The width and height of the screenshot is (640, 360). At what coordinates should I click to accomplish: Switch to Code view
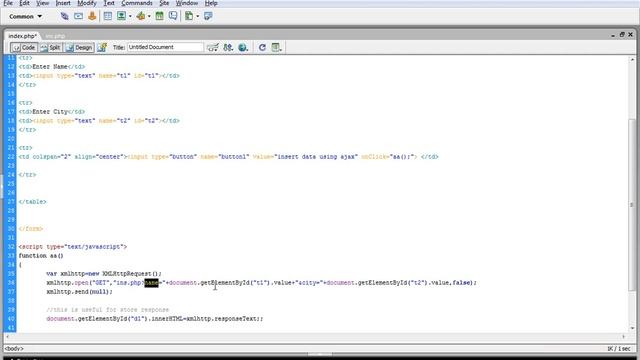(24, 48)
